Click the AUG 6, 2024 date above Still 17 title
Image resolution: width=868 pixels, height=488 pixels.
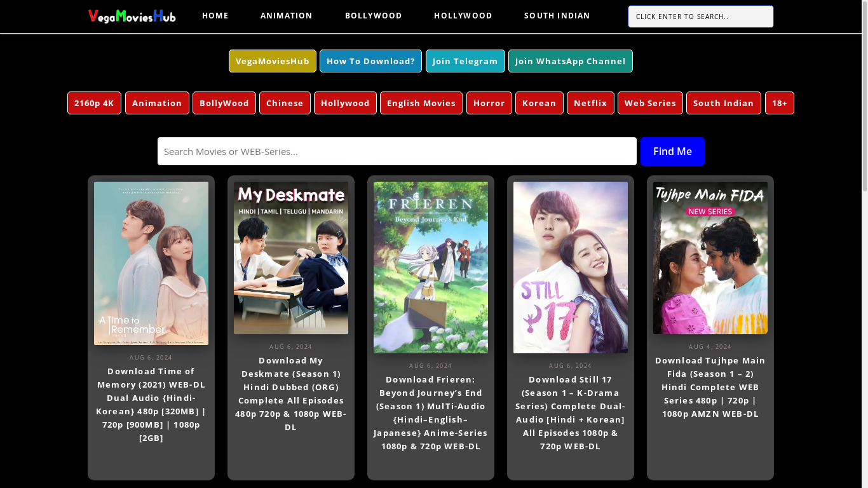571,366
